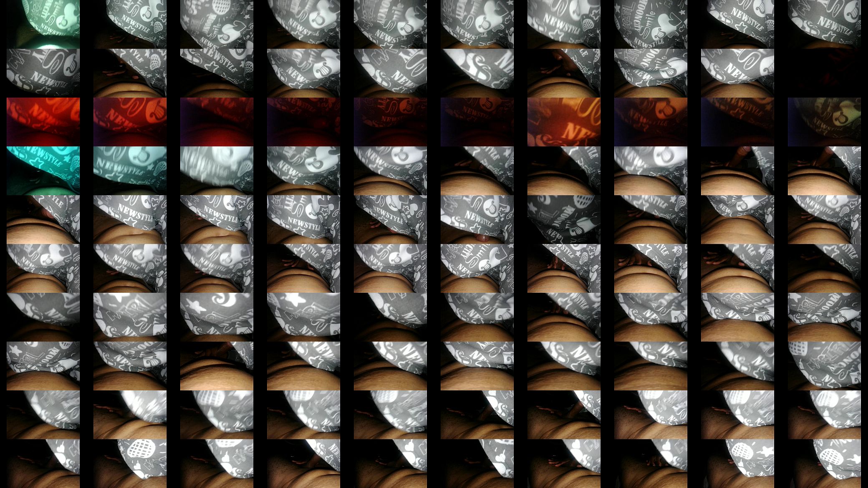Select the bottom-row thumbnail with large waffle pattern
Viewport: 868px width, 488px height.
130,463
